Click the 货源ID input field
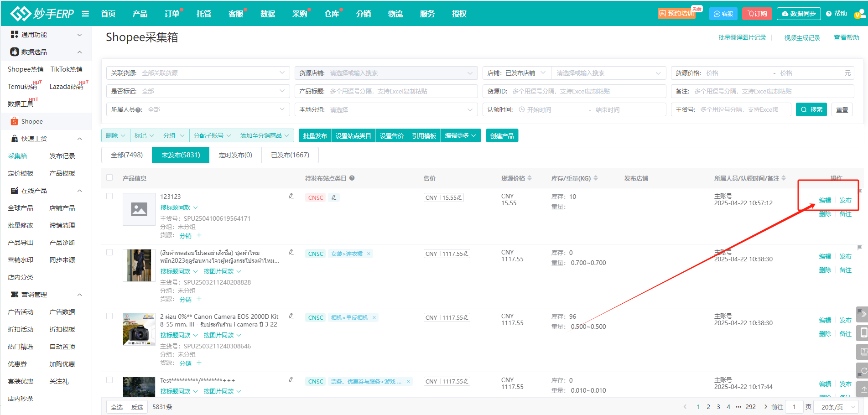This screenshot has height=415, width=868. click(x=574, y=91)
